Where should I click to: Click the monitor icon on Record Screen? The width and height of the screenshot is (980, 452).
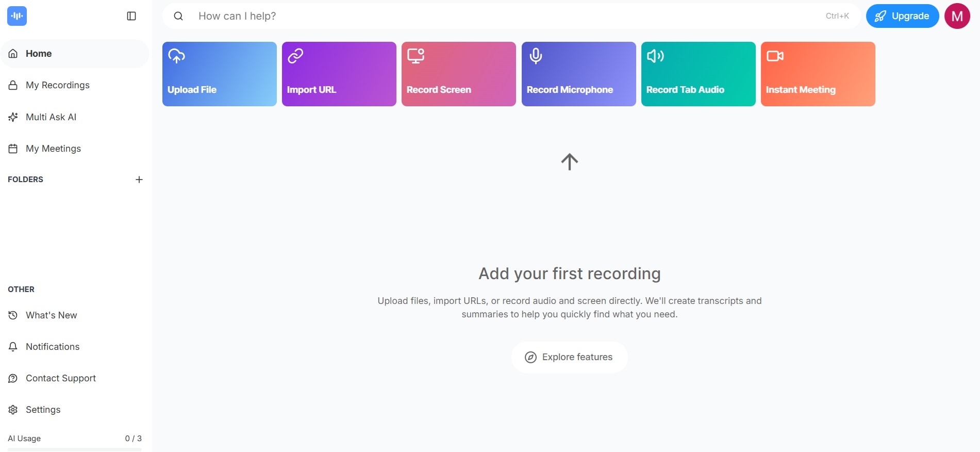tap(416, 56)
